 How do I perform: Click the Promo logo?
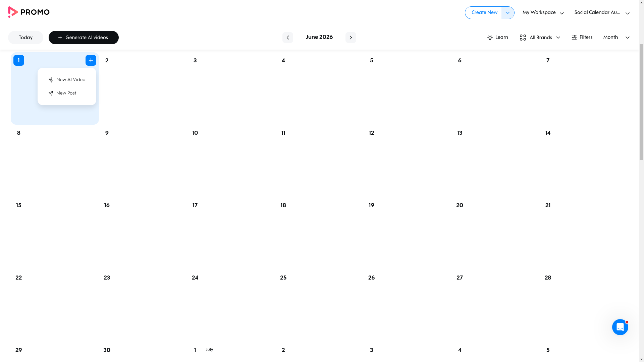pos(29,12)
